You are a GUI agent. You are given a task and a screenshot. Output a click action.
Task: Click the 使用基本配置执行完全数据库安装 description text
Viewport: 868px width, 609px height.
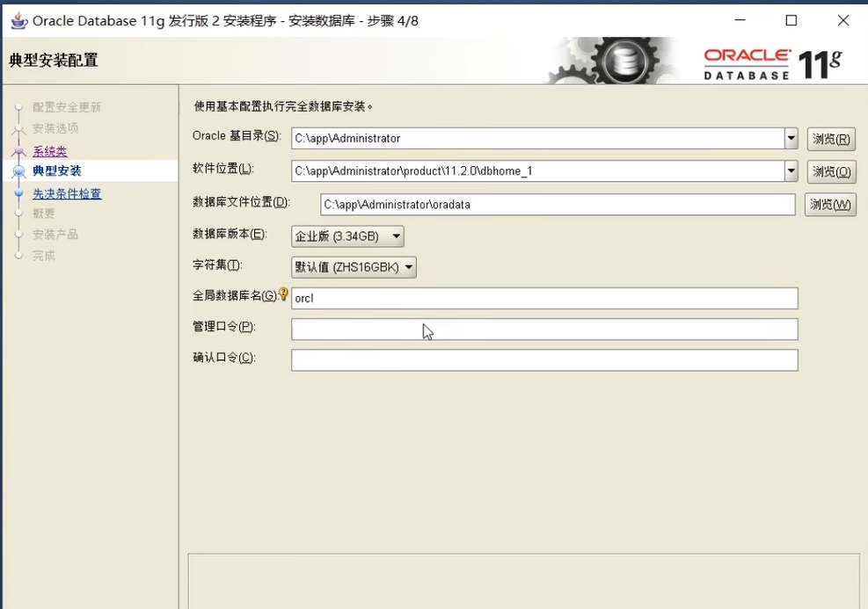(x=283, y=106)
